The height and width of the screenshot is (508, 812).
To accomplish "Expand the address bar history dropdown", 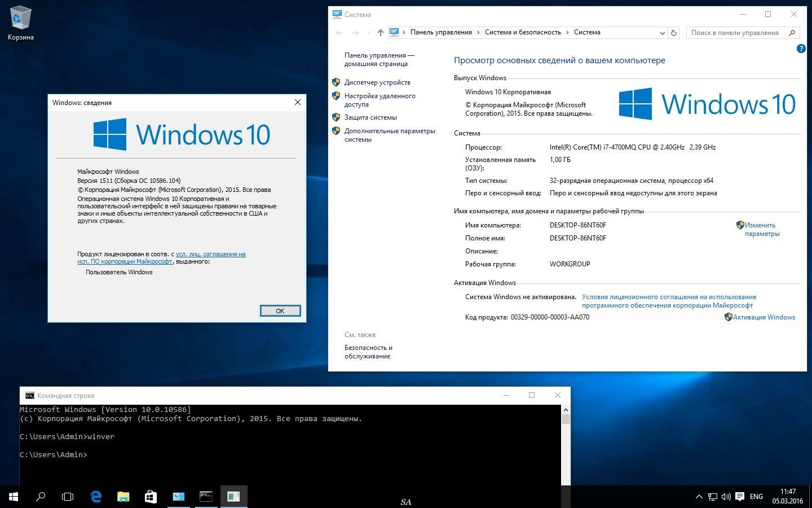I will pyautogui.click(x=662, y=33).
